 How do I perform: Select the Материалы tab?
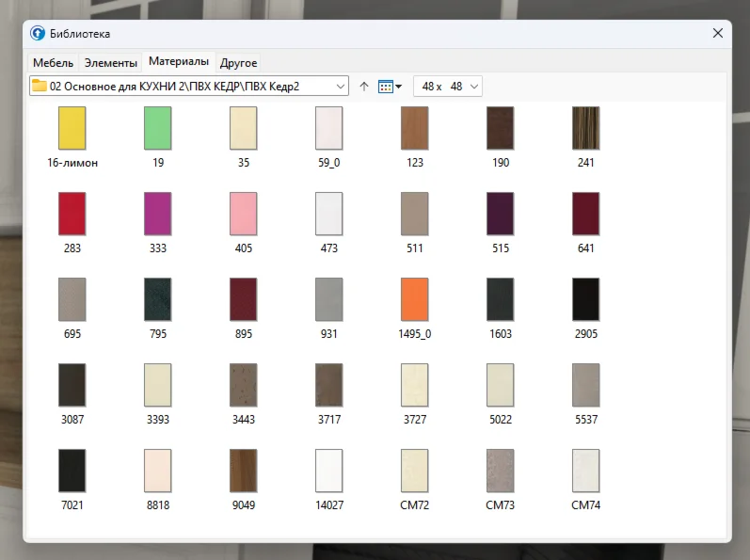click(x=179, y=62)
